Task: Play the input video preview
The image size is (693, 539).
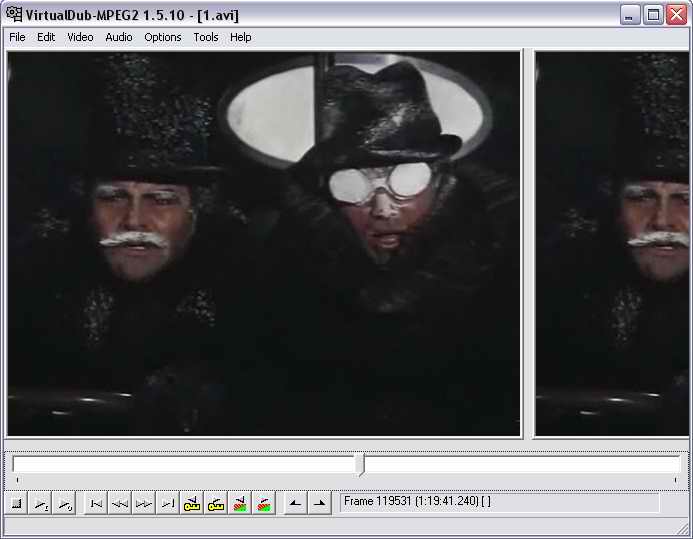Action: click(41, 504)
